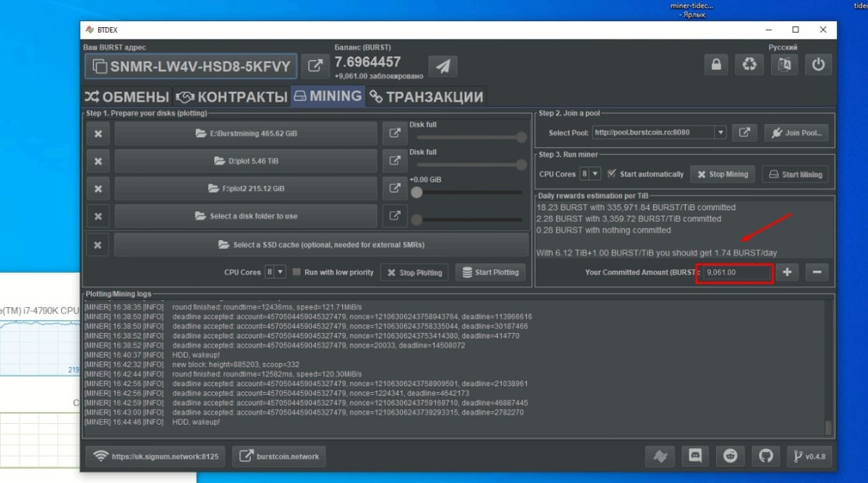The image size is (868, 483).
Task: Switch to the ОБМЕНЫ tab
Action: (x=126, y=96)
